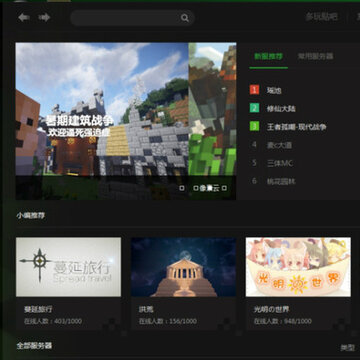Go back with the left arrow icon

coord(24,17)
